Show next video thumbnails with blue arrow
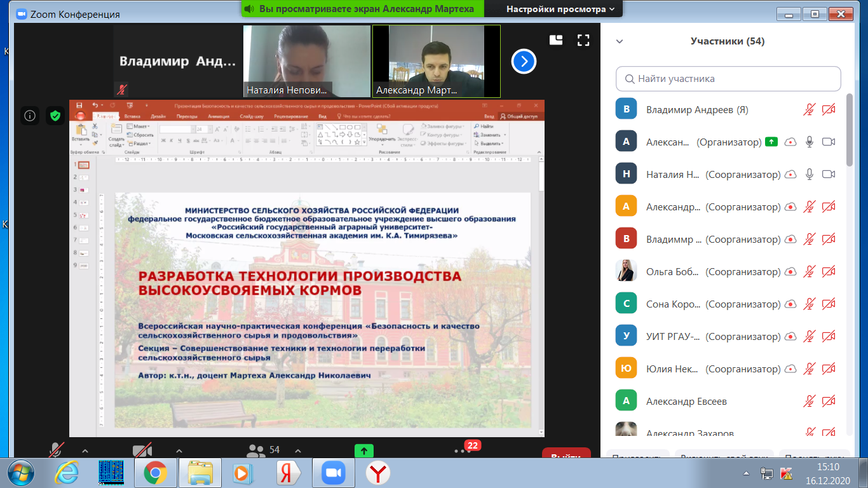This screenshot has height=488, width=868. [524, 62]
